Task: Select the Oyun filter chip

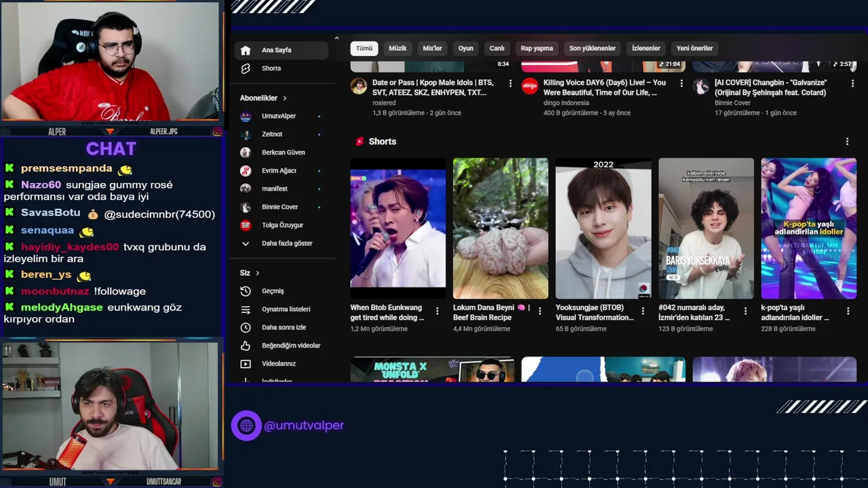Action: click(x=466, y=48)
